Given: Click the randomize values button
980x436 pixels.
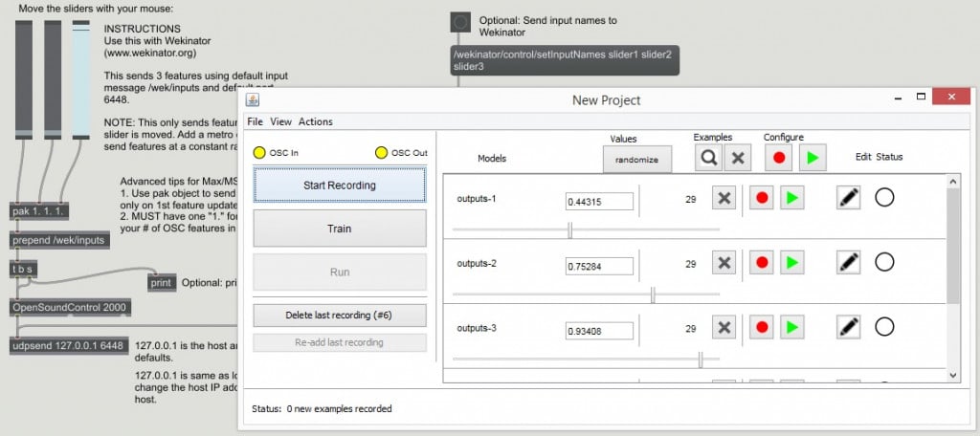Looking at the screenshot, I should (x=636, y=160).
